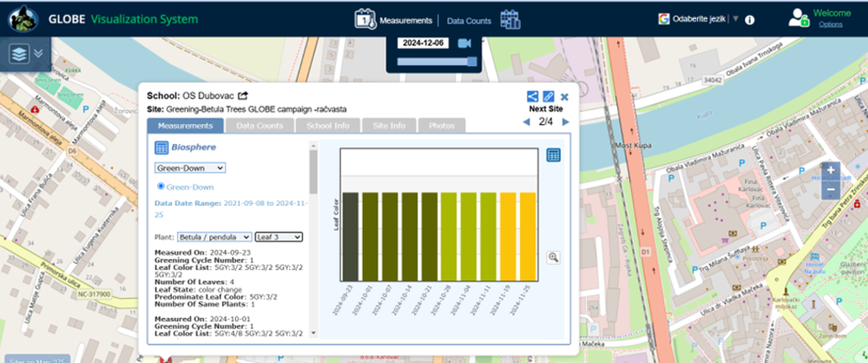Image resolution: width=868 pixels, height=363 pixels.
Task: Open the info icon in header
Action: [749, 20]
